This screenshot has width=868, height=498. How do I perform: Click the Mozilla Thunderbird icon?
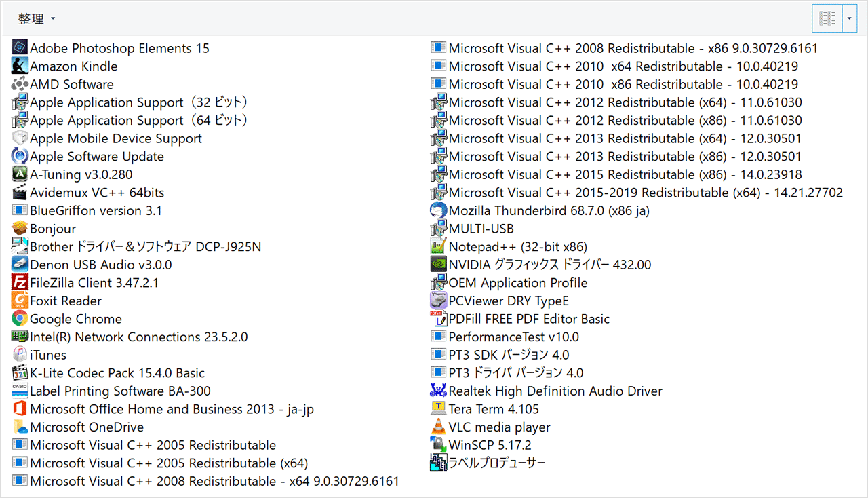[x=439, y=210]
